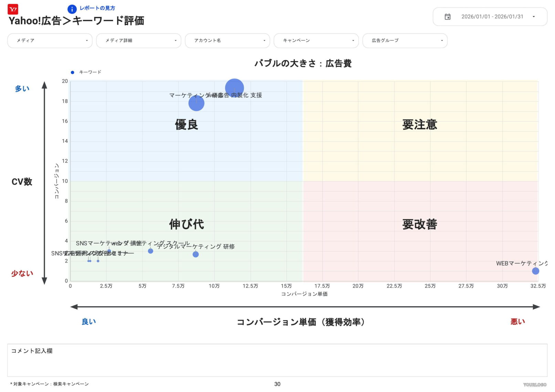Open the calendar icon in the date selector
Image resolution: width=555 pixels, height=392 pixels.
coord(448,16)
